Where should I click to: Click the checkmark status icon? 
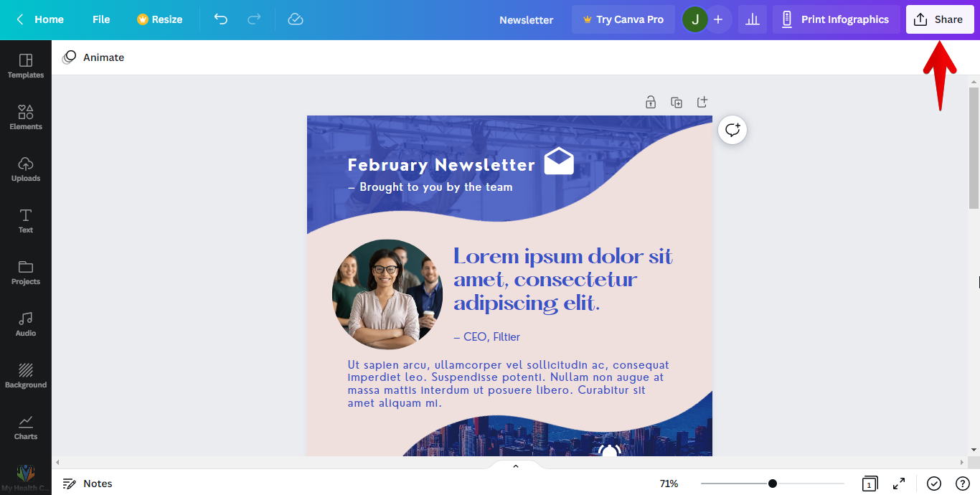point(934,484)
